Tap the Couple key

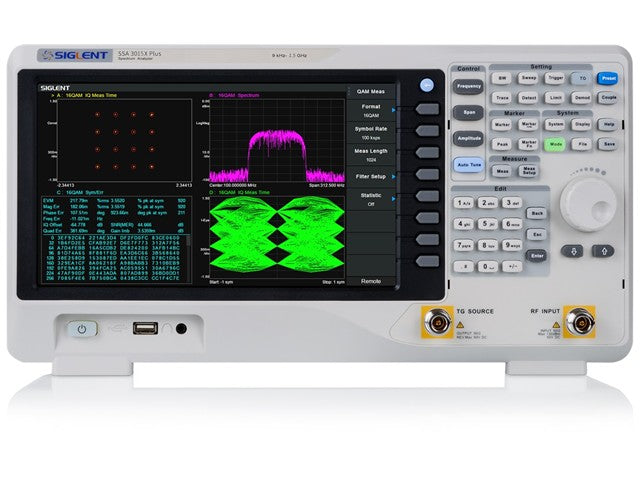tap(609, 98)
